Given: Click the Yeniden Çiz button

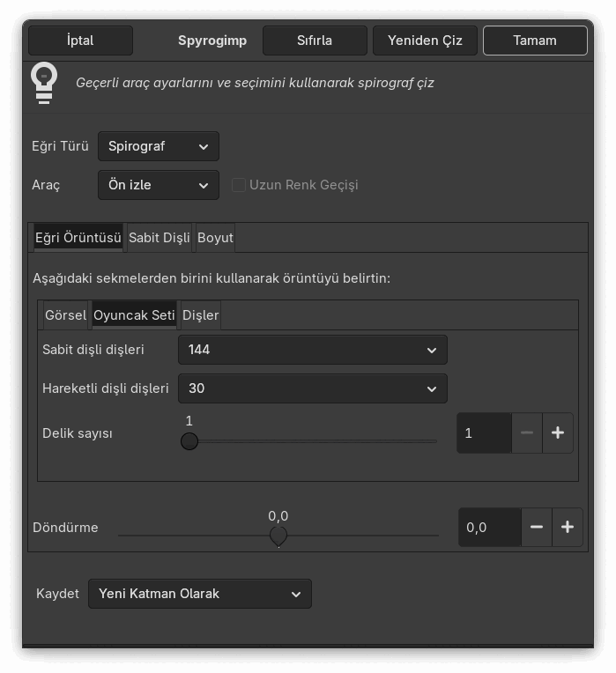Looking at the screenshot, I should tap(425, 41).
